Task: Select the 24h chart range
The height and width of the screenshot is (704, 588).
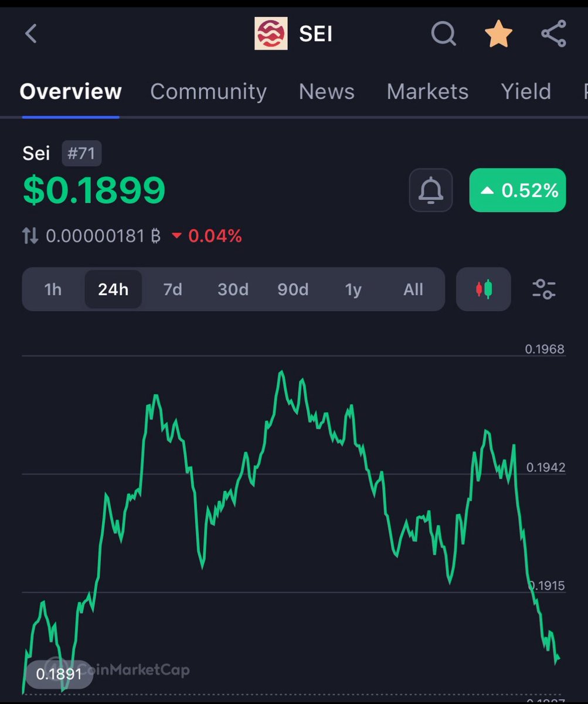Action: (113, 289)
